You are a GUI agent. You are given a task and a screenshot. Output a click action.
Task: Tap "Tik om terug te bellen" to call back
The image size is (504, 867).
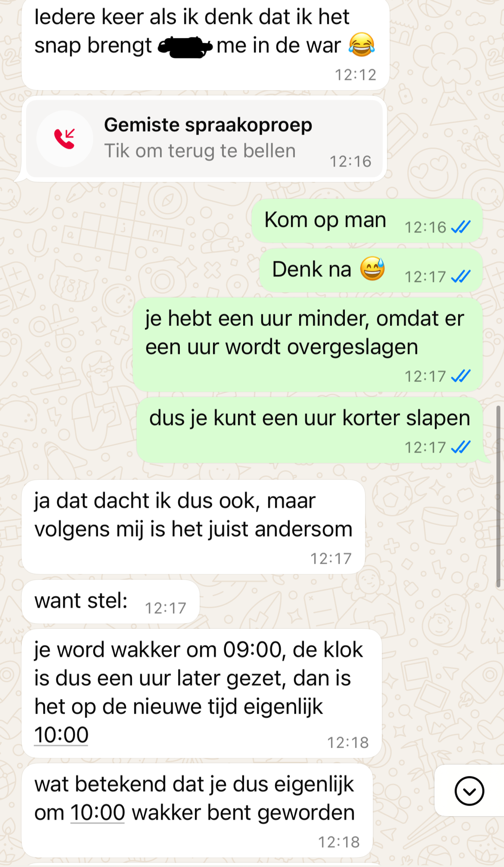point(200,151)
